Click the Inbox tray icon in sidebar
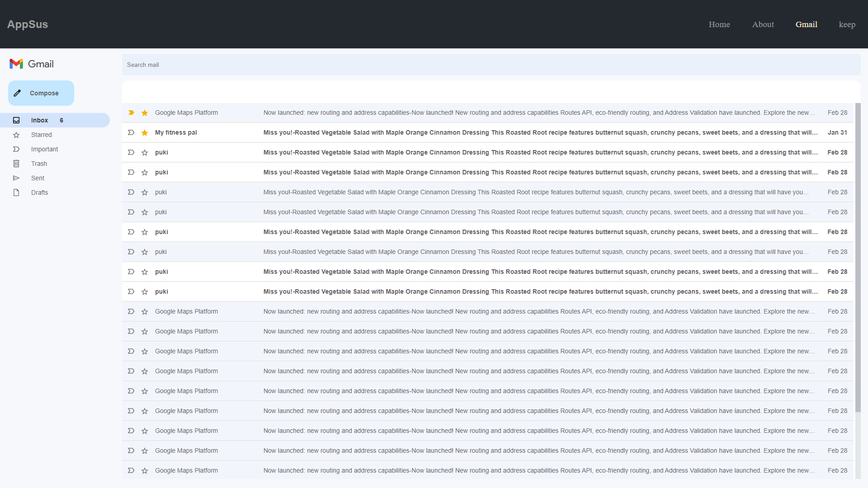868x488 pixels. click(x=16, y=120)
